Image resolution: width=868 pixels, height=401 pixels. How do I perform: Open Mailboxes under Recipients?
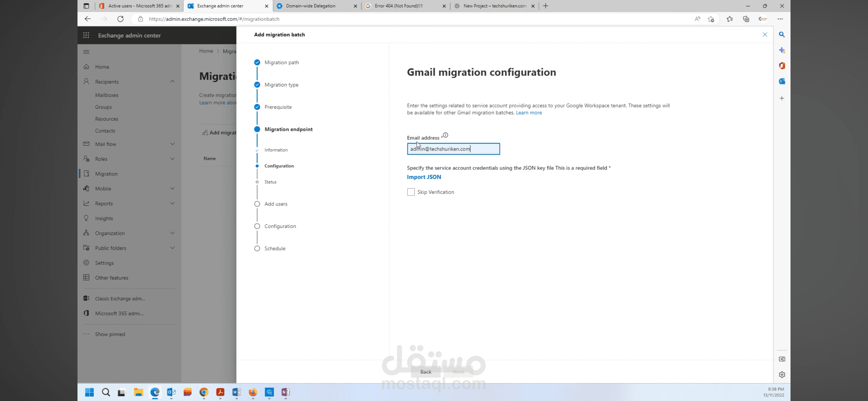pyautogui.click(x=107, y=95)
